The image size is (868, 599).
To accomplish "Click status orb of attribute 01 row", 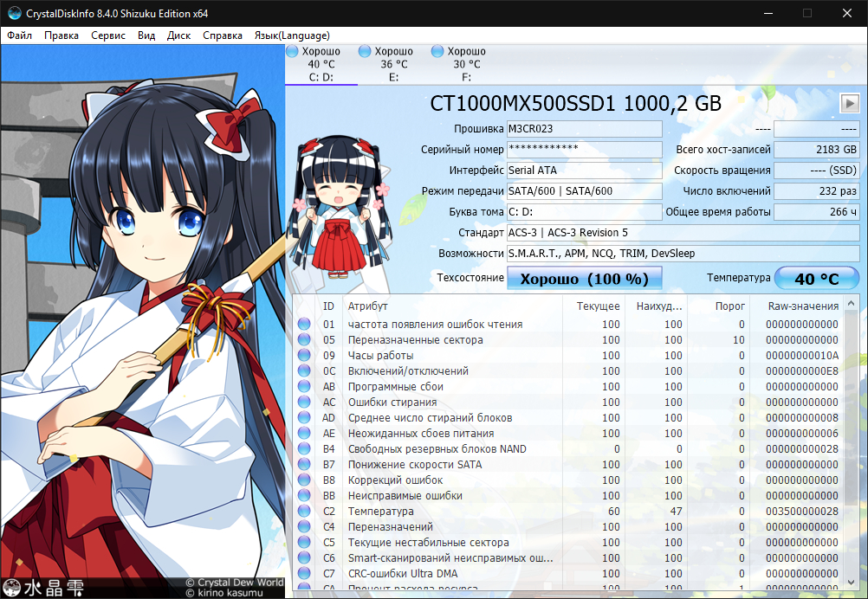I will tap(304, 324).
